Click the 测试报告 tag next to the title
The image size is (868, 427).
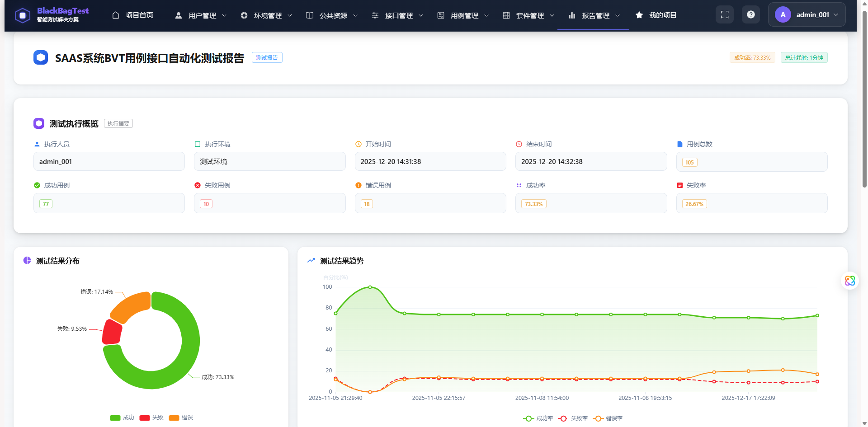(x=267, y=57)
